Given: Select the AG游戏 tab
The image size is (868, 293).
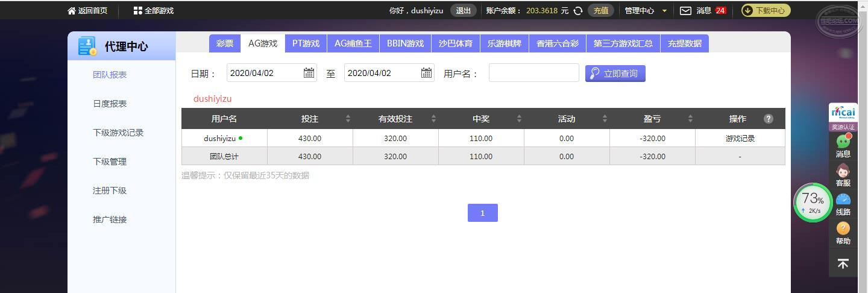Looking at the screenshot, I should pyautogui.click(x=263, y=43).
